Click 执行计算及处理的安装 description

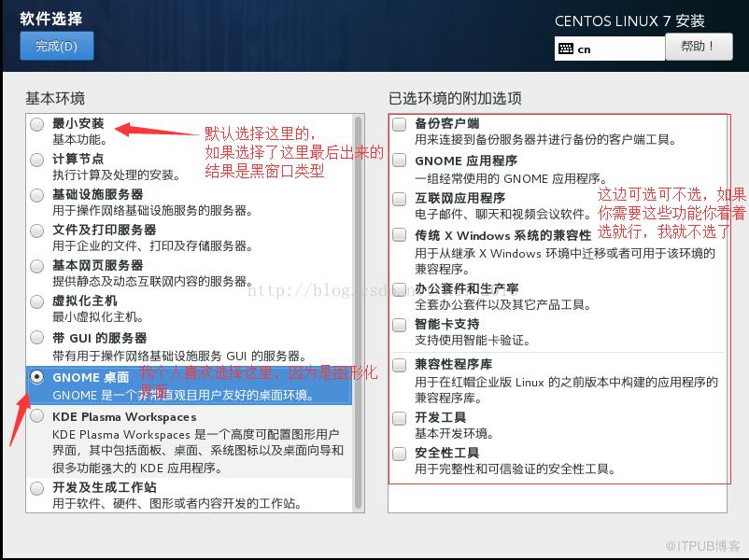coord(116,175)
